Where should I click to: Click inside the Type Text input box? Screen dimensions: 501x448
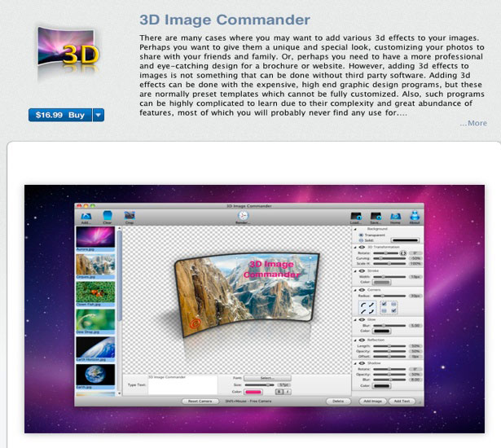coord(182,385)
